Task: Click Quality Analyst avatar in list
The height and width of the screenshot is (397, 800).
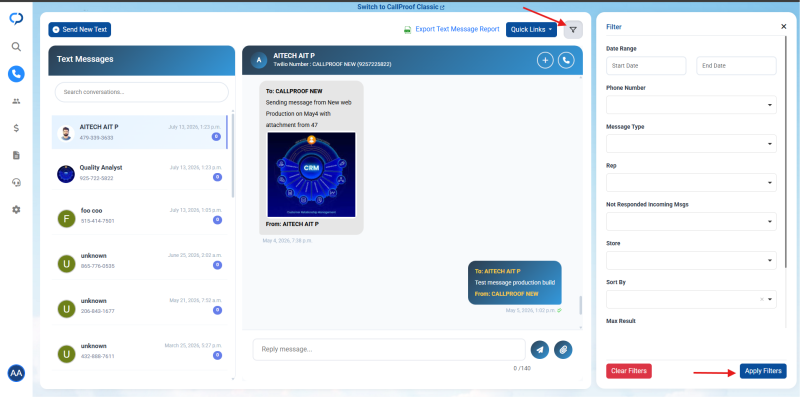Action: [66, 174]
